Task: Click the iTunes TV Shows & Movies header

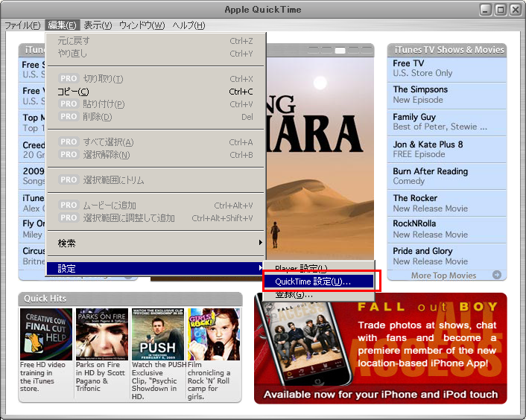Action: point(447,50)
